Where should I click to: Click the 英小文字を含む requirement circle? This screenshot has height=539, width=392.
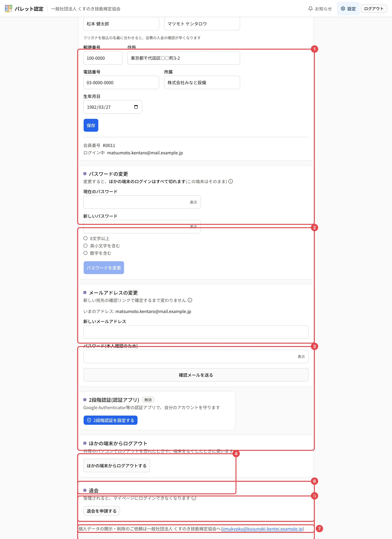pos(85,246)
